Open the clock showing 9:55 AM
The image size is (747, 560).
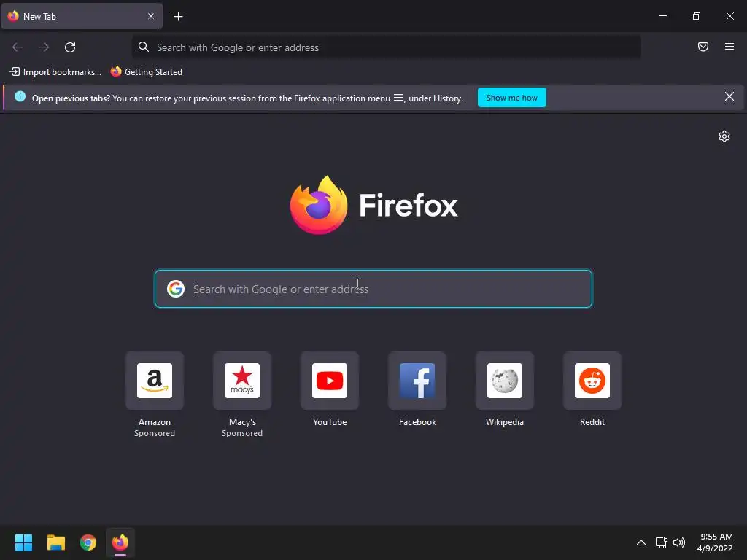pyautogui.click(x=715, y=542)
